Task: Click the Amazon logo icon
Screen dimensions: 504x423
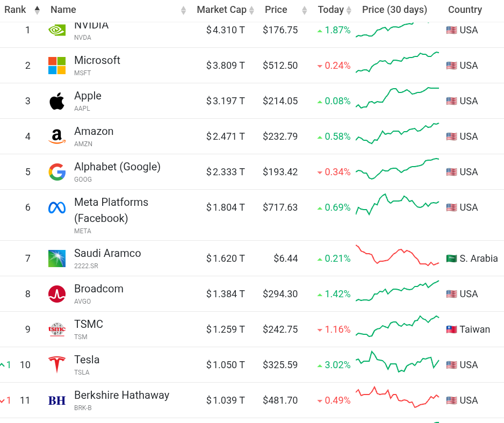Action: (x=57, y=137)
